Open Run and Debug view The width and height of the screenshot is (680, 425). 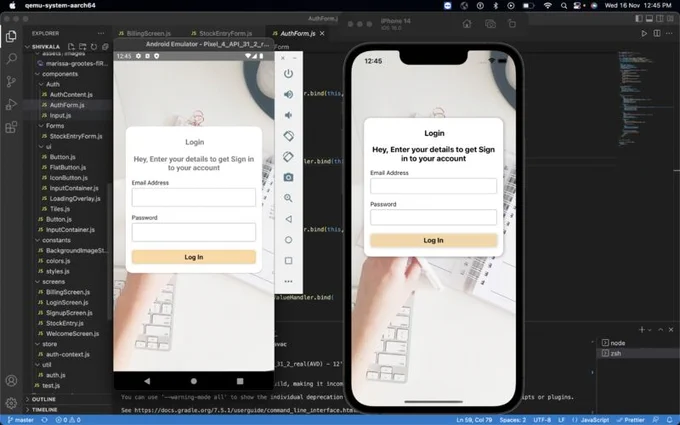coord(11,104)
